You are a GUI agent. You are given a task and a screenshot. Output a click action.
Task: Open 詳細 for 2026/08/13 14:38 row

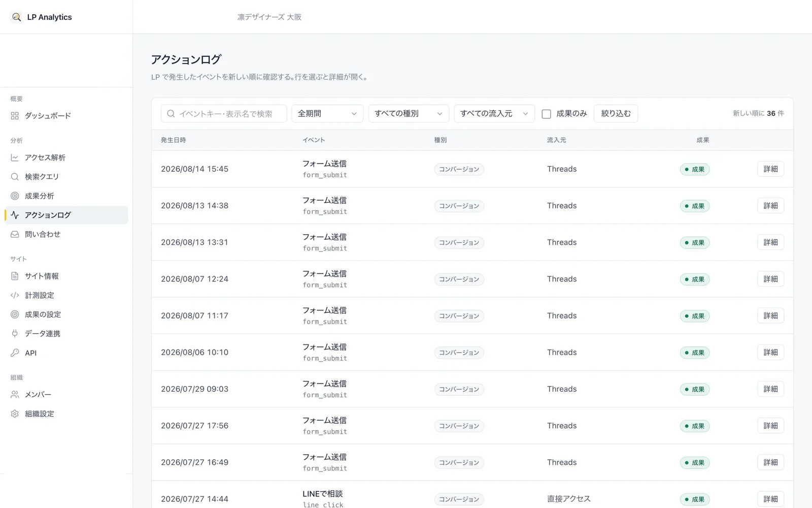(770, 206)
